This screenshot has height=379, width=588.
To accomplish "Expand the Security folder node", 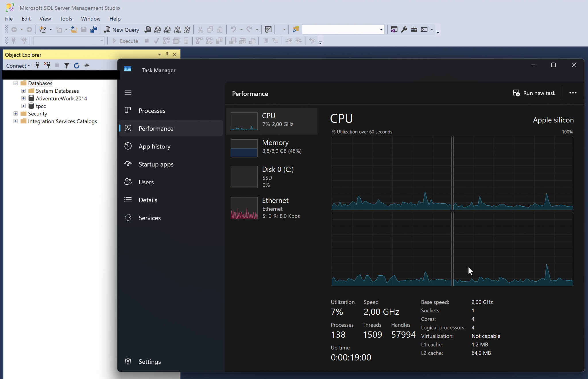I will click(x=16, y=114).
